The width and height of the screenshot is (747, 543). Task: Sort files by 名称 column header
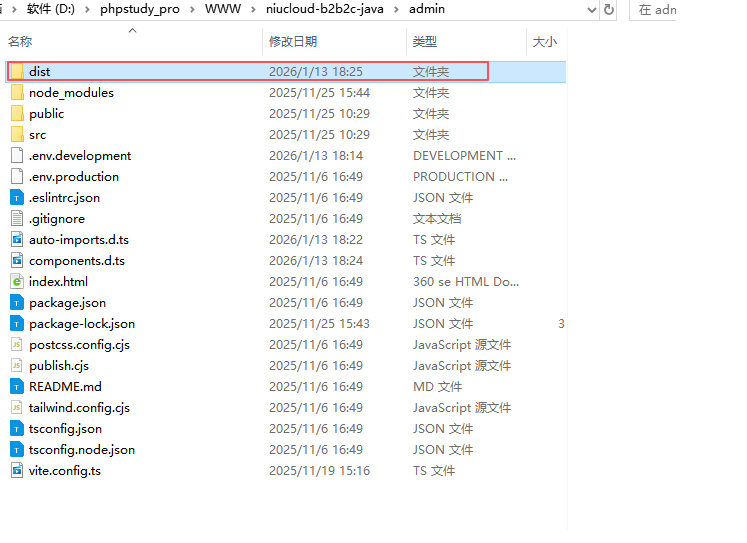point(20,42)
